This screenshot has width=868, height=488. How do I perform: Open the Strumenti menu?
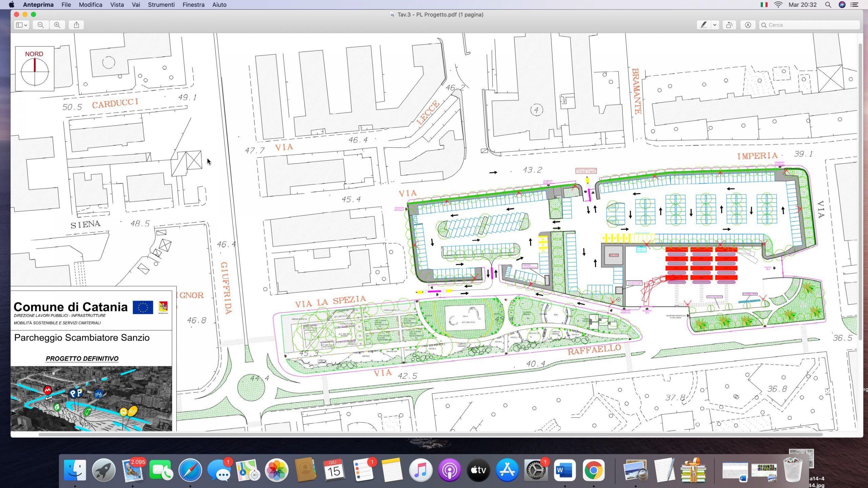coord(161,5)
